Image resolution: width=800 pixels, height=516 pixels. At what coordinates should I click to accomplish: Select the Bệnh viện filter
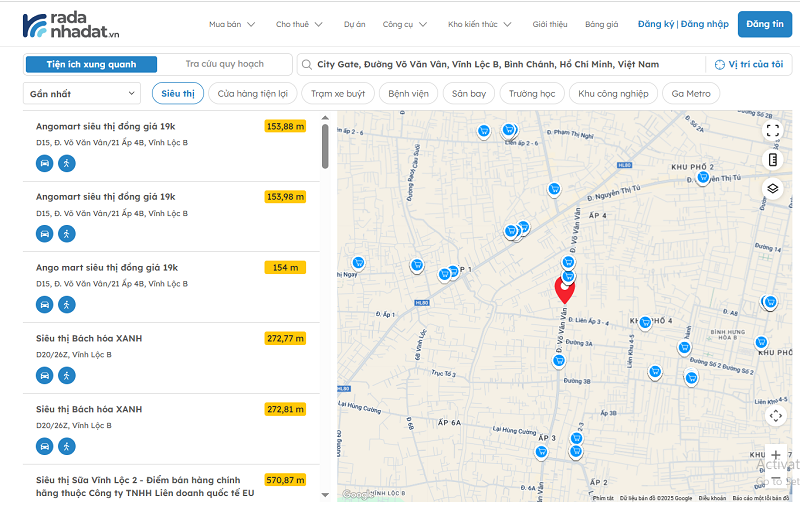point(408,94)
